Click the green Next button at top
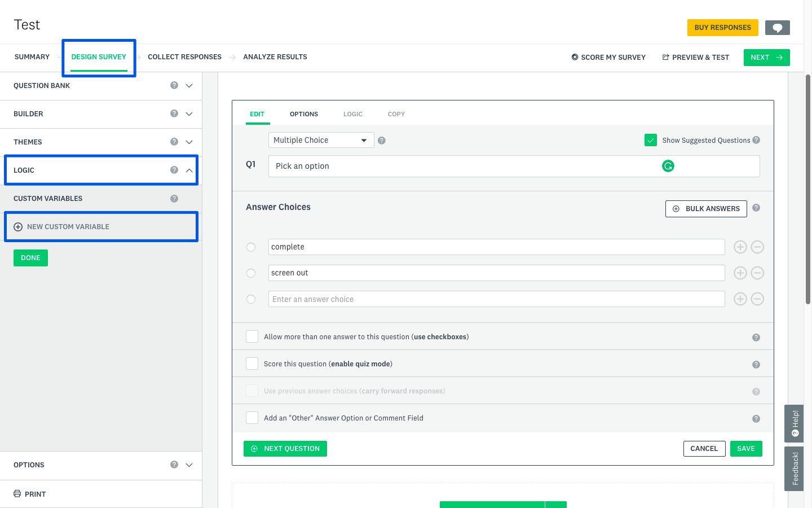The height and width of the screenshot is (508, 812). (767, 58)
